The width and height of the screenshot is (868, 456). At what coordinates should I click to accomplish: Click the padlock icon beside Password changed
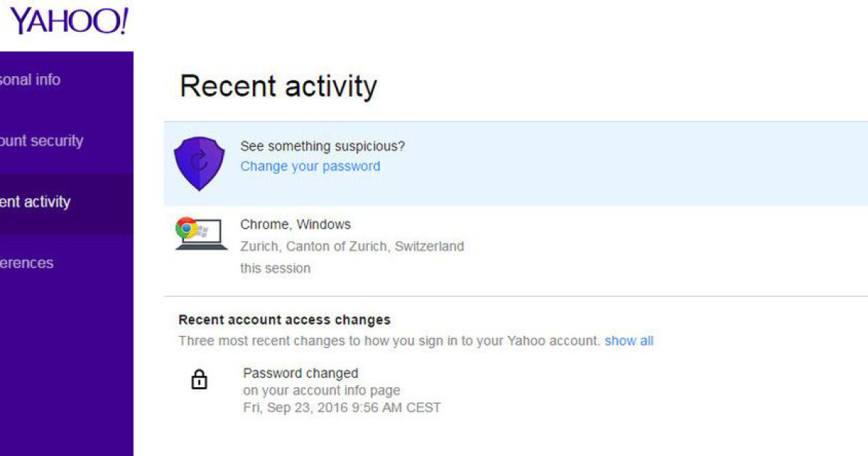[x=199, y=379]
